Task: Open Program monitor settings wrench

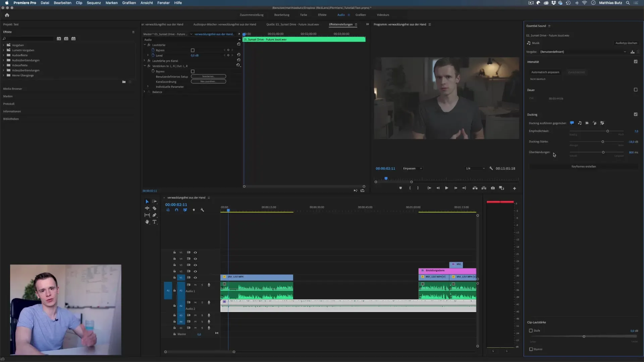Action: [x=491, y=168]
